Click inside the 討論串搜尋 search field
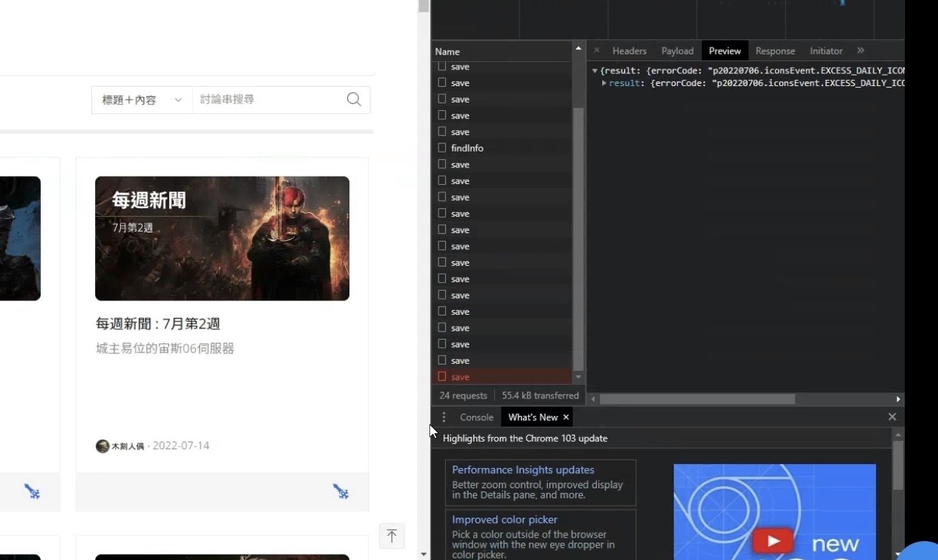 [264, 99]
